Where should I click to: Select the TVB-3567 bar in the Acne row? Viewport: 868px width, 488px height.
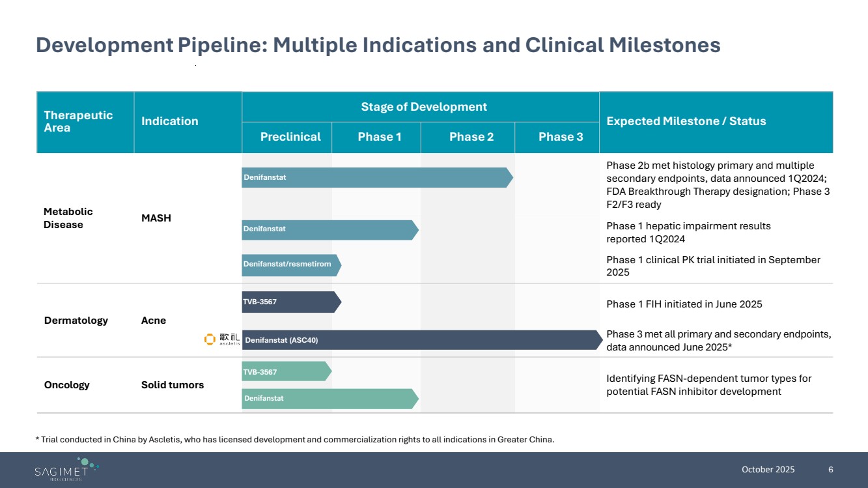pos(290,302)
